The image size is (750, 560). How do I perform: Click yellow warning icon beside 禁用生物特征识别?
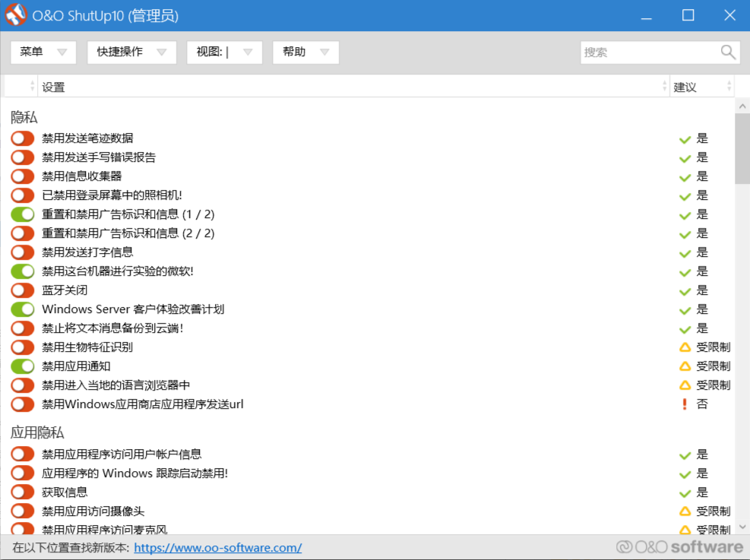[685, 347]
